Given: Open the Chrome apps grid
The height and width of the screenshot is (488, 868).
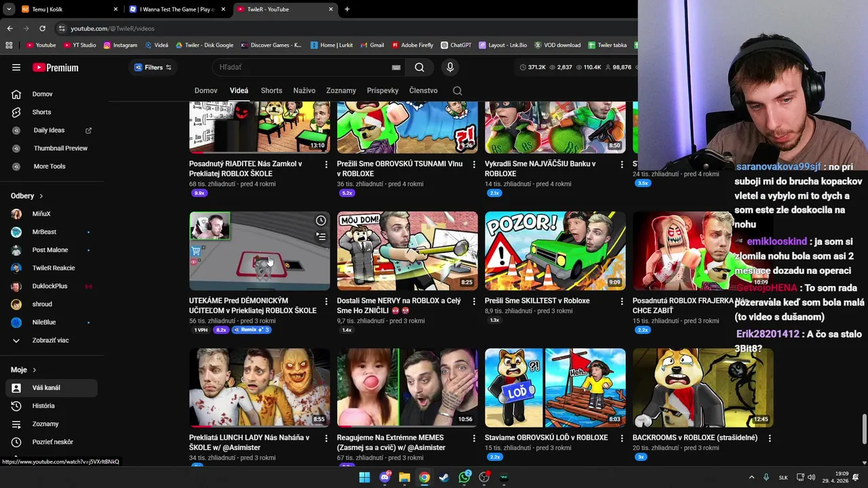Looking at the screenshot, I should tap(9, 45).
